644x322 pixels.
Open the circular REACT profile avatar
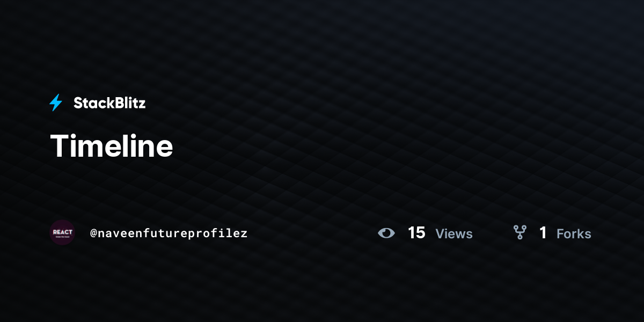click(62, 232)
